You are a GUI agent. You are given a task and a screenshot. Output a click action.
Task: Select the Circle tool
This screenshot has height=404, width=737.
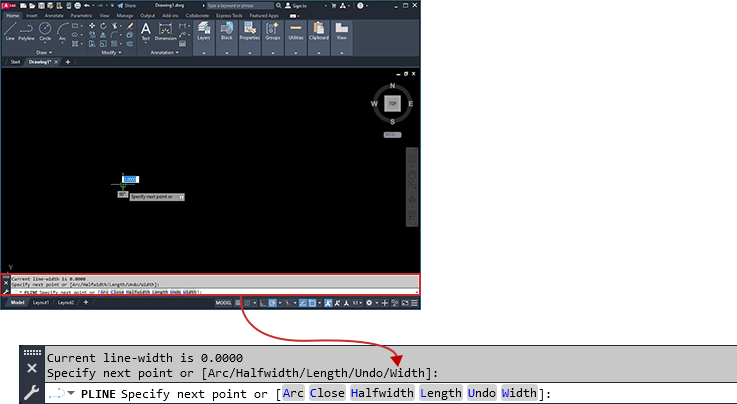(x=45, y=31)
